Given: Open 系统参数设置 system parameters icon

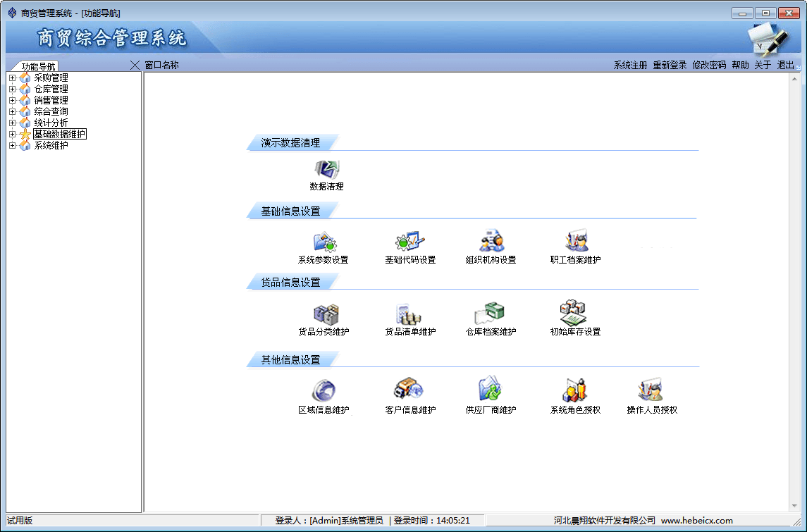Looking at the screenshot, I should [x=324, y=242].
